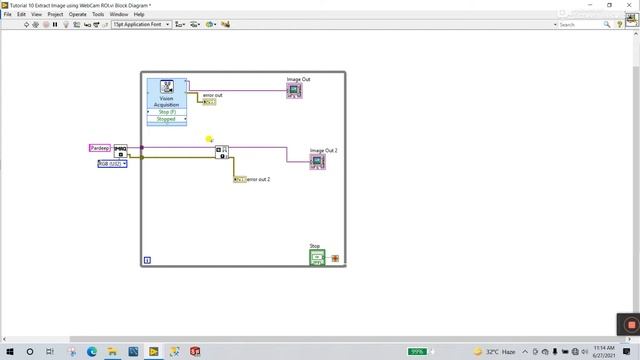Open the Tools menu
Screen dimensions: 640x360
(98, 14)
